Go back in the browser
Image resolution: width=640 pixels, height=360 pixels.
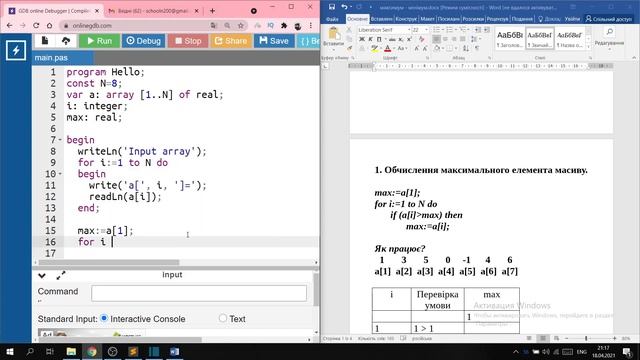click(x=10, y=25)
